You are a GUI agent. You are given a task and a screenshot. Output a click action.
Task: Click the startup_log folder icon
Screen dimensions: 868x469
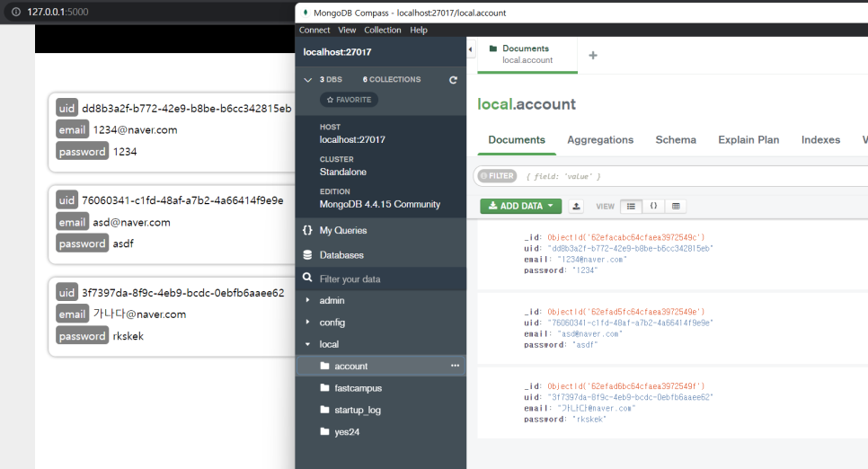pos(325,409)
